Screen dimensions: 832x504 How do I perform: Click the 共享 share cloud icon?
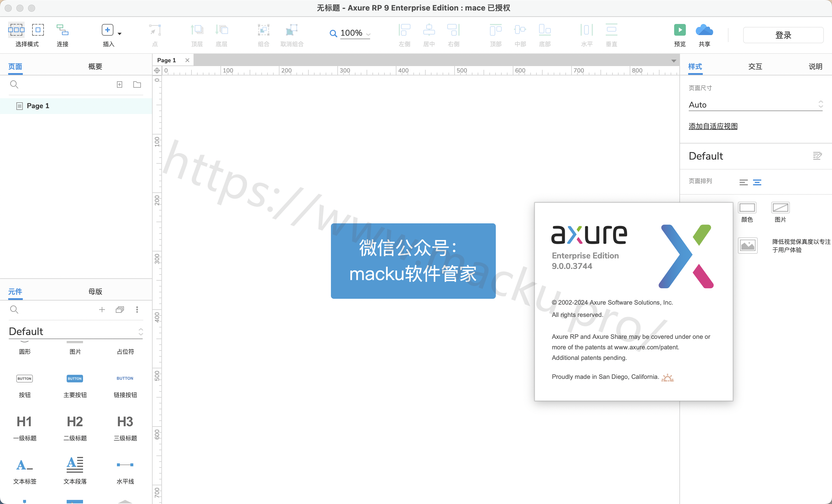704,30
